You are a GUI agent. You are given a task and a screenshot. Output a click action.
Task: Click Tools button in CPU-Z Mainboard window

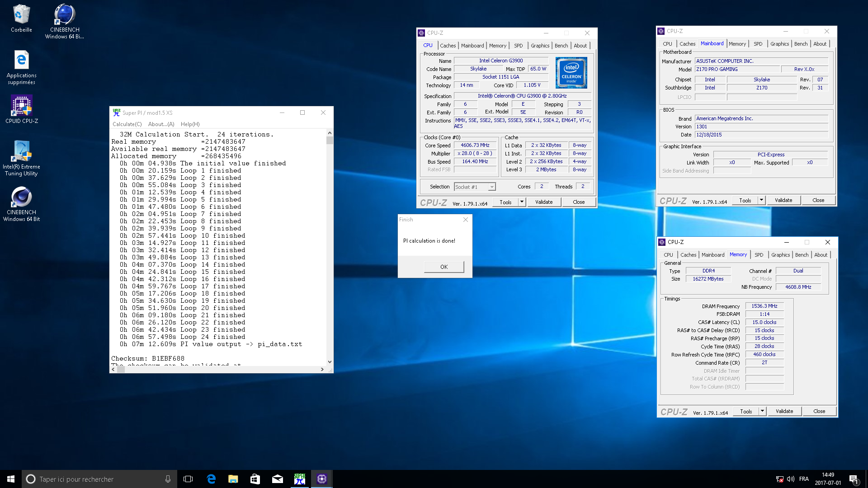745,200
